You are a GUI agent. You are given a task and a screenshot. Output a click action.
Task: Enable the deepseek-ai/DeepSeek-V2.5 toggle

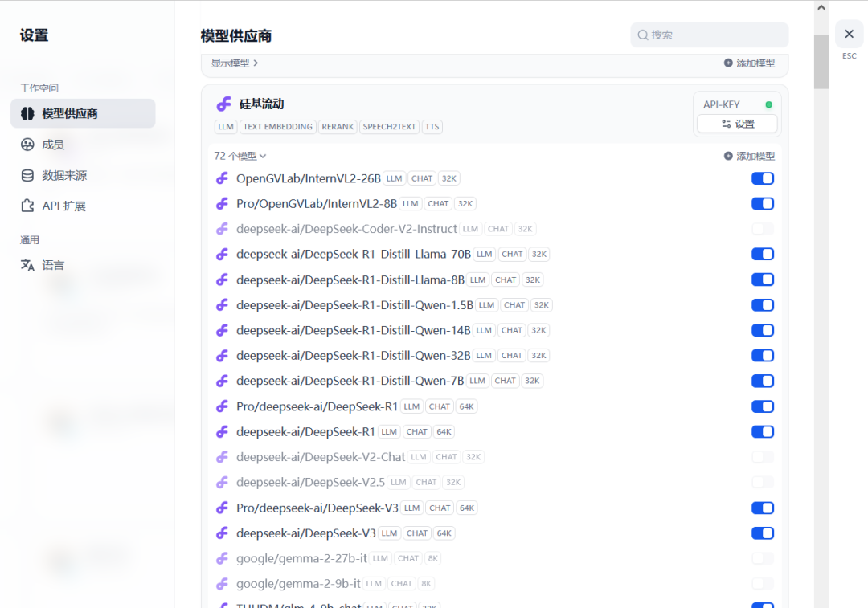pyautogui.click(x=762, y=483)
